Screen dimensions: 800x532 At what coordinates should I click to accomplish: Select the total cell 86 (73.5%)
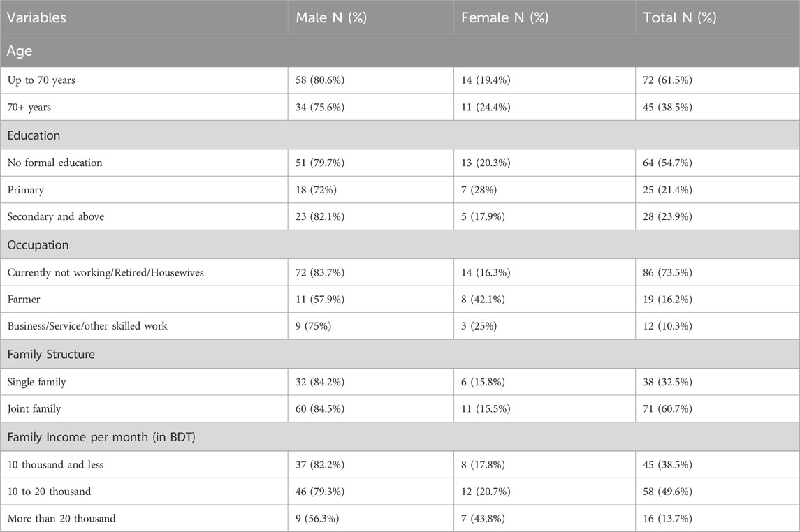[x=668, y=272]
